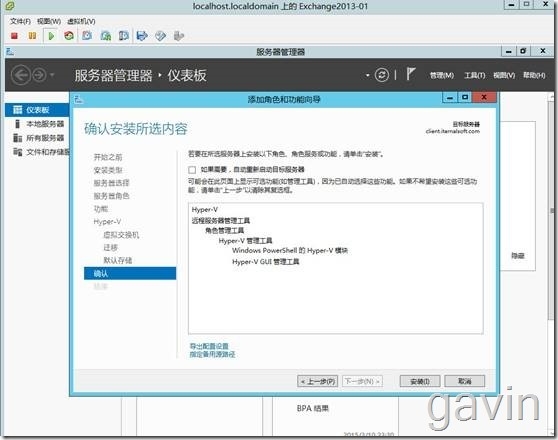Expand the dropdown arrow beside refresh icon
558x440 pixels.
coord(368,75)
